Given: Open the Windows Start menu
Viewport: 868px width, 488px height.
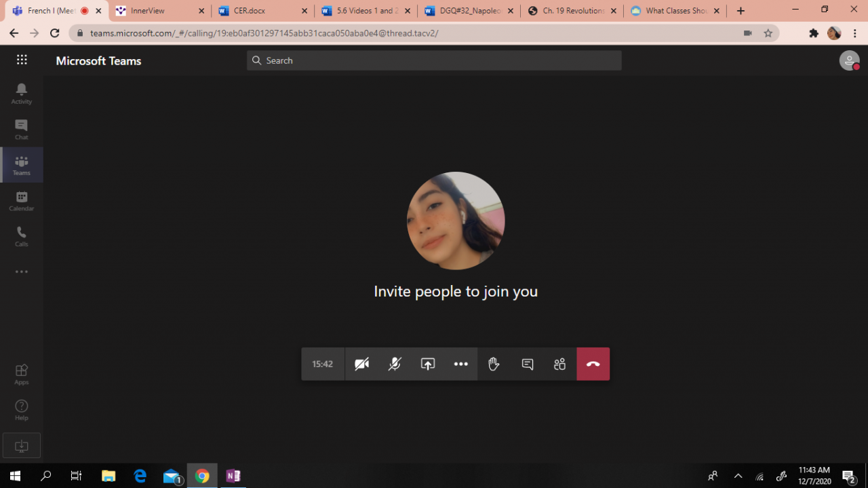Looking at the screenshot, I should pos(15,476).
